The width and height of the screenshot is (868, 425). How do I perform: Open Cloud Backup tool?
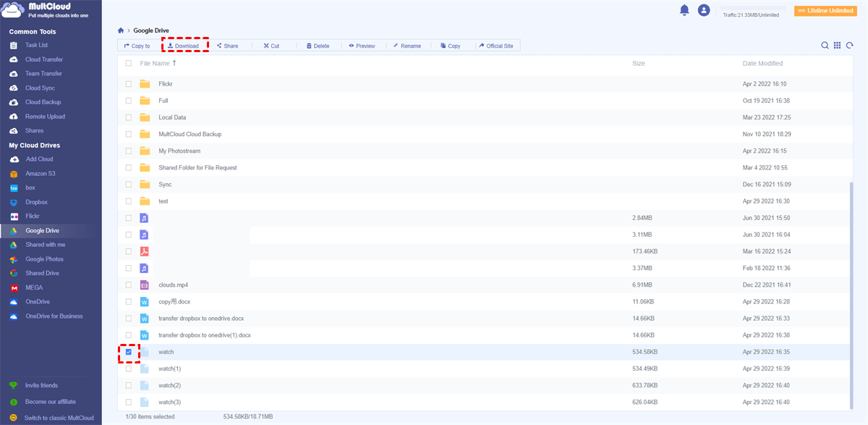43,102
